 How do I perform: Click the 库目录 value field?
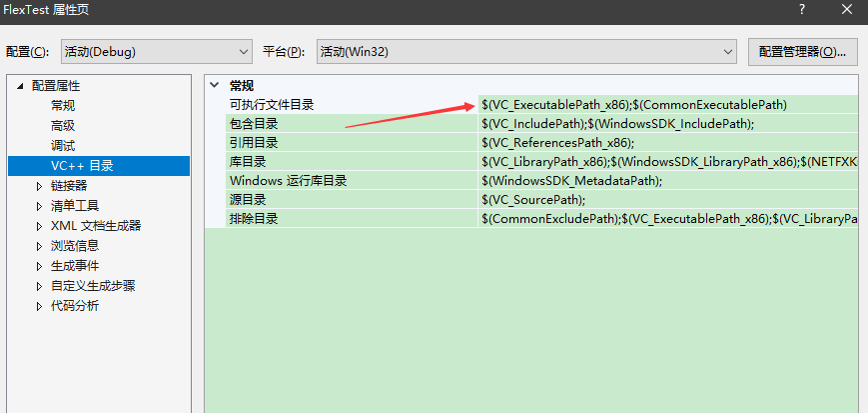pyautogui.click(x=666, y=162)
